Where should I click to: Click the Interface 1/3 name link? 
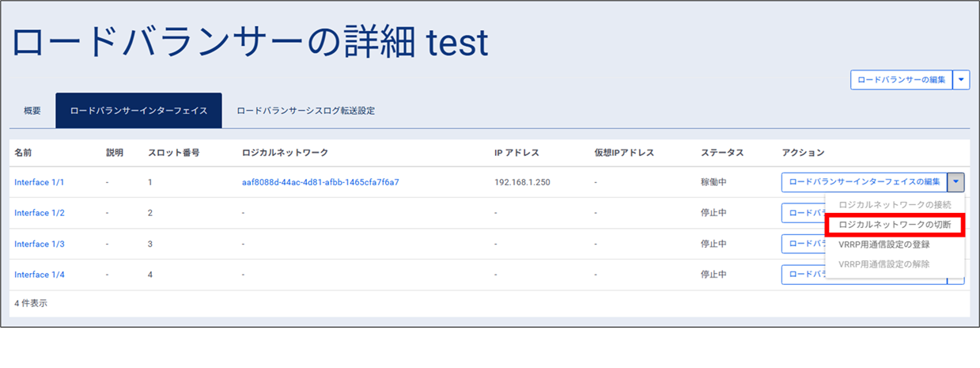click(x=40, y=244)
